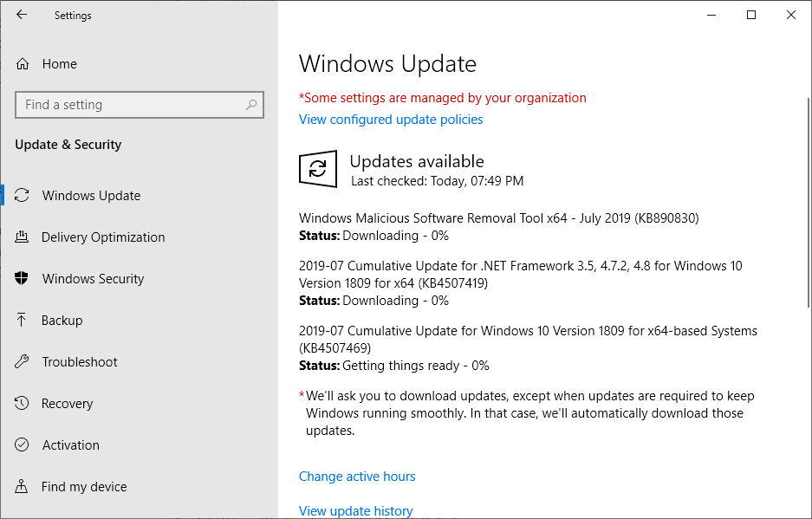Screen dimensions: 812x519
Task: Switch to Windows Security page
Action: click(94, 278)
